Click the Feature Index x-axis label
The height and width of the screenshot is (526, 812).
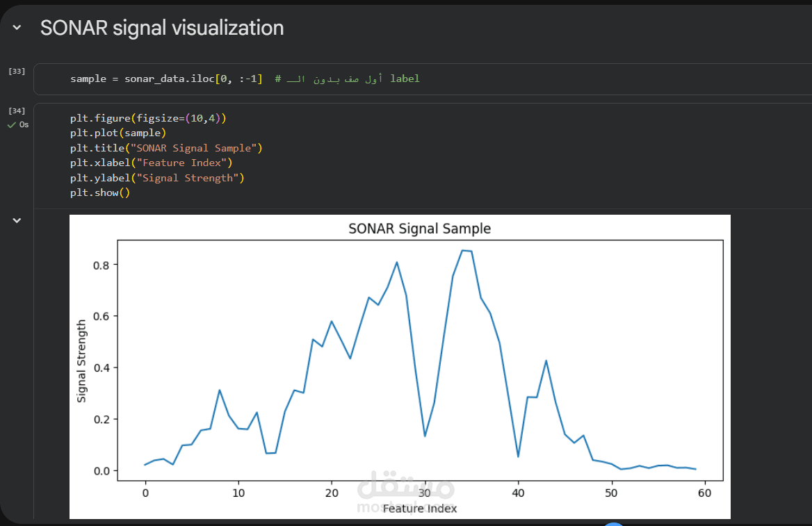pos(420,509)
